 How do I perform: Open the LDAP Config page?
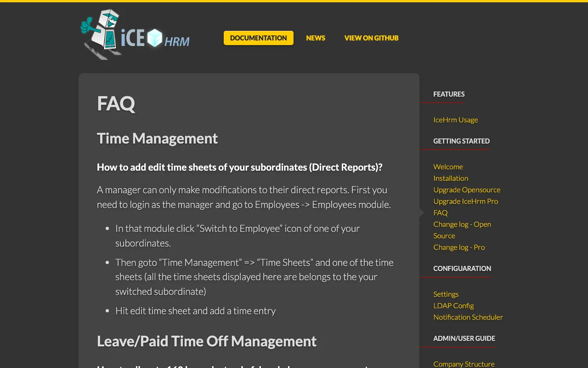click(x=454, y=306)
